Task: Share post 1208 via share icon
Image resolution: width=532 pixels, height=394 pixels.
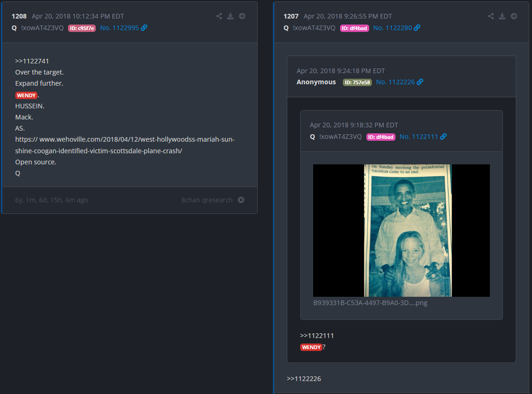Action: pyautogui.click(x=219, y=16)
